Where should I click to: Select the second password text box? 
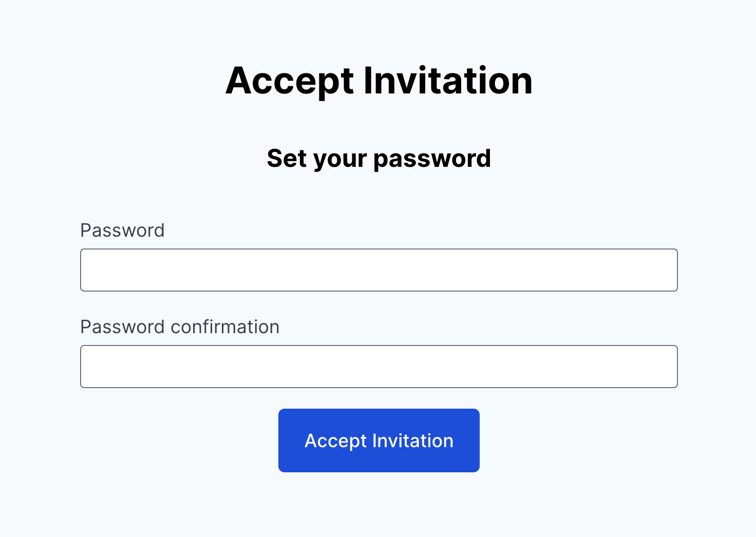[379, 367]
